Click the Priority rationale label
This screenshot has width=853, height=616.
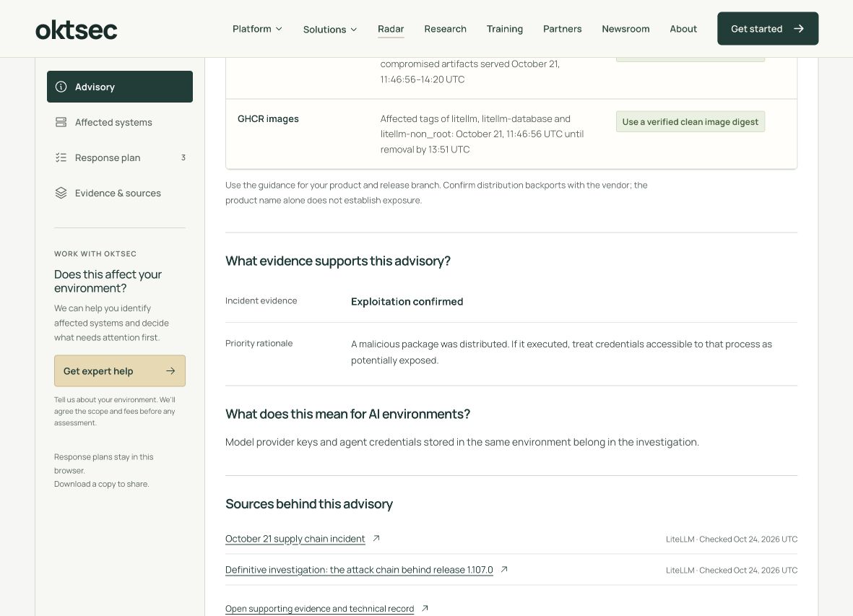point(259,343)
